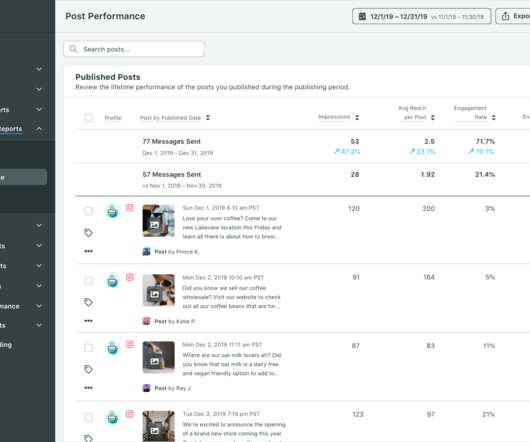Expand sidebar section above Reports
Image resolution: width=530 pixels, height=442 pixels.
click(x=39, y=109)
